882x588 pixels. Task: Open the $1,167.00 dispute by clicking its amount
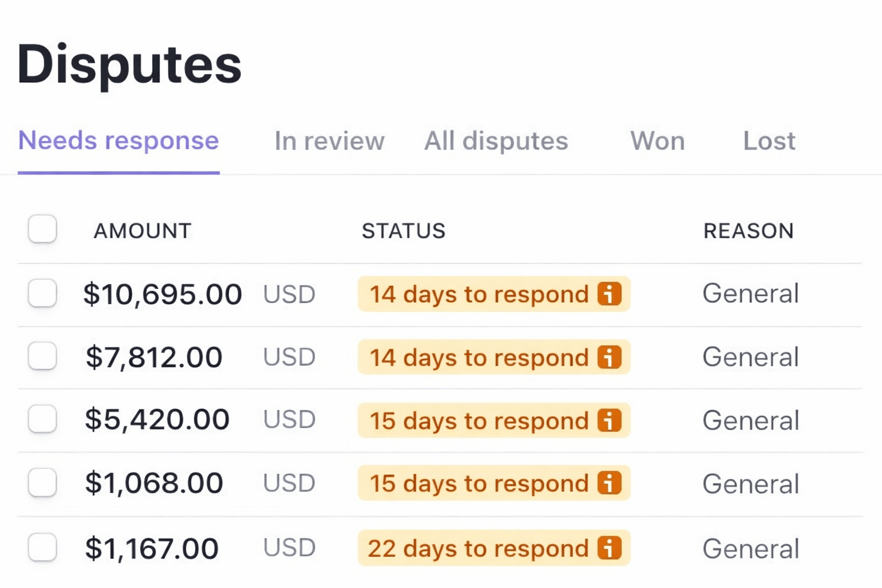tap(152, 548)
